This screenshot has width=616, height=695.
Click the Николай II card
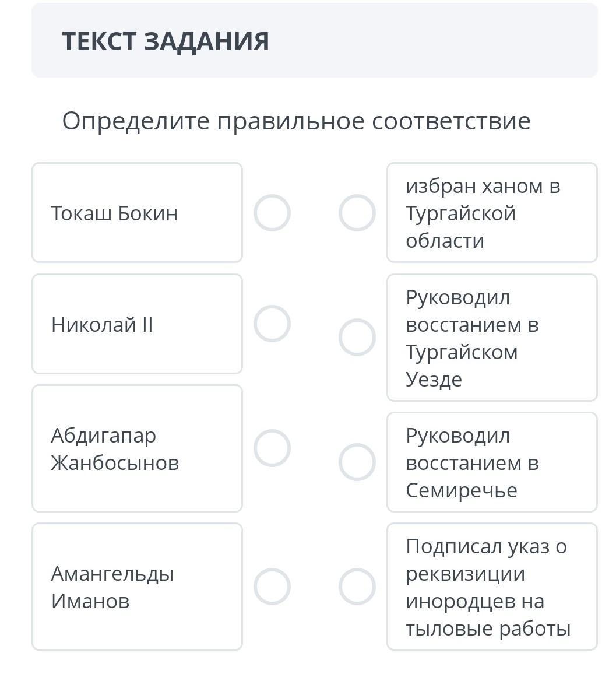point(138,324)
